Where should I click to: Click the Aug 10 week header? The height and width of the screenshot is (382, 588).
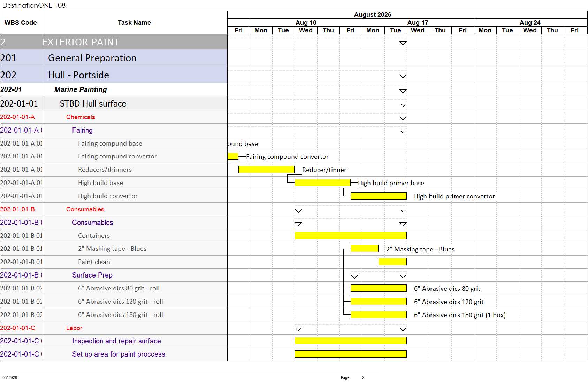[x=306, y=23]
